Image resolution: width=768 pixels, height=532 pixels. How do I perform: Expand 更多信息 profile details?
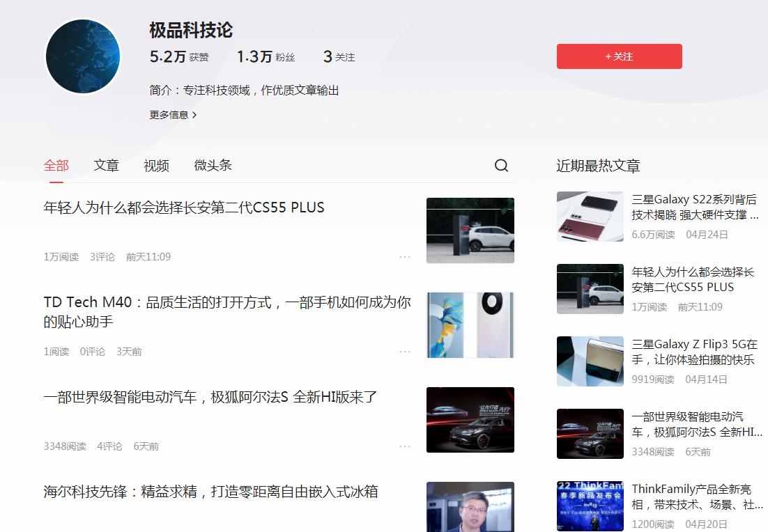click(173, 114)
